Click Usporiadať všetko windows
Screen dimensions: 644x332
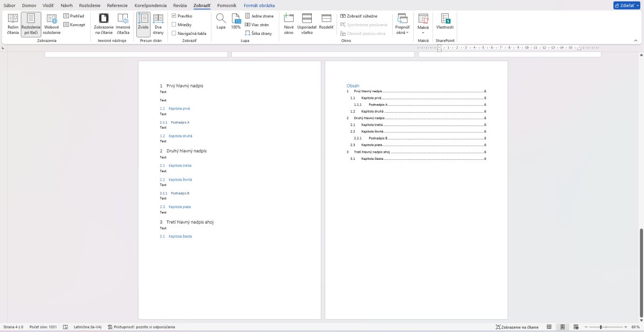click(x=307, y=25)
